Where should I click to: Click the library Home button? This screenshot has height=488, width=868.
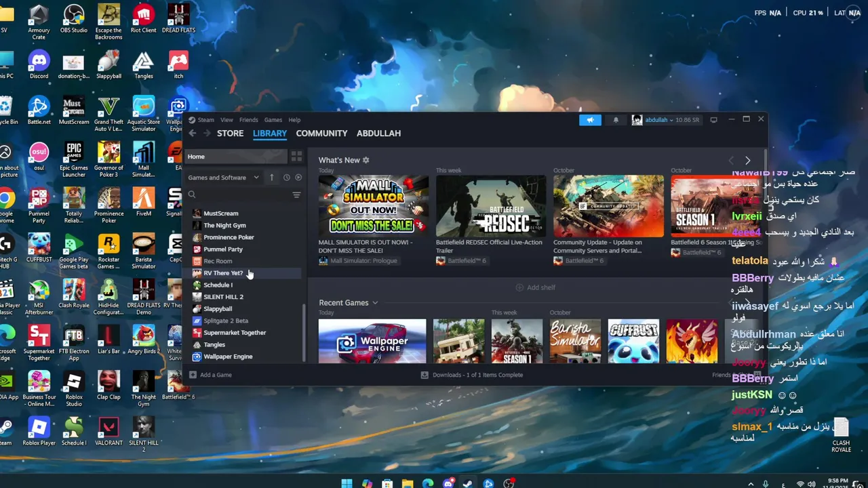pyautogui.click(x=236, y=157)
